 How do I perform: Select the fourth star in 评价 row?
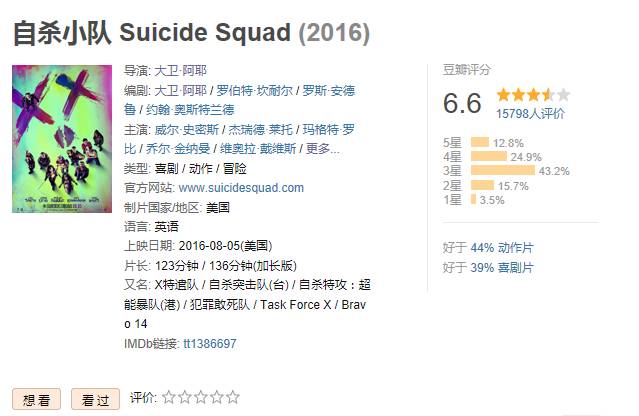click(x=216, y=397)
